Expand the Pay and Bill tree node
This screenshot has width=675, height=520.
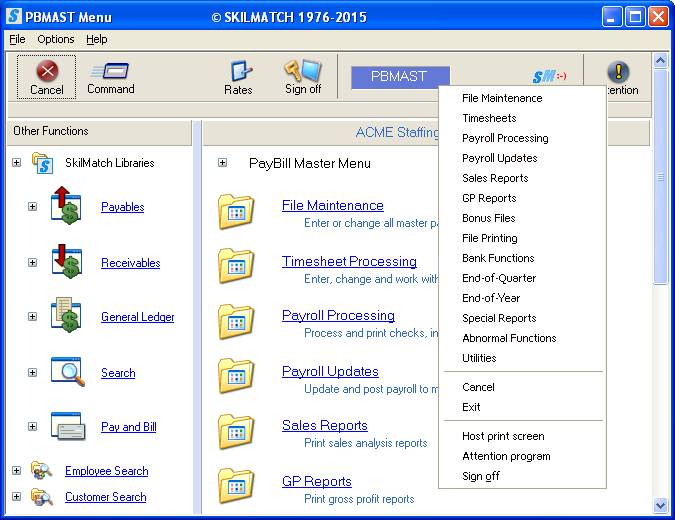point(32,426)
